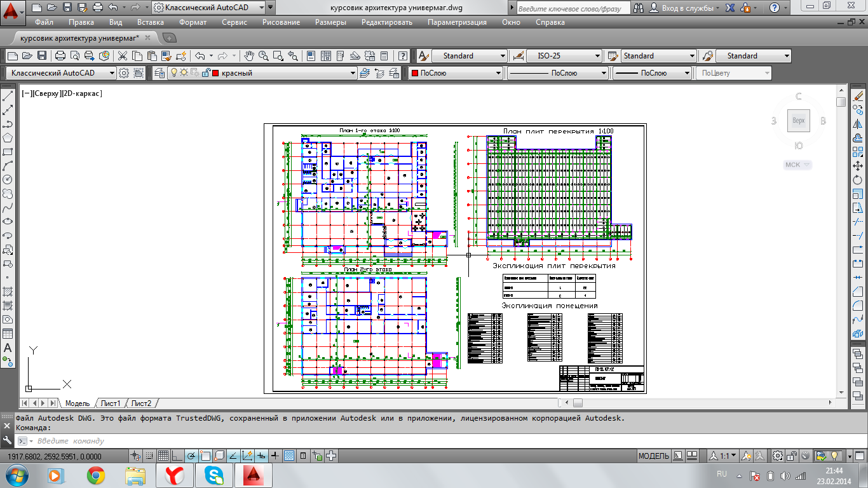Image resolution: width=868 pixels, height=488 pixels.
Task: Toggle Snap mode in status bar
Action: tap(149, 456)
